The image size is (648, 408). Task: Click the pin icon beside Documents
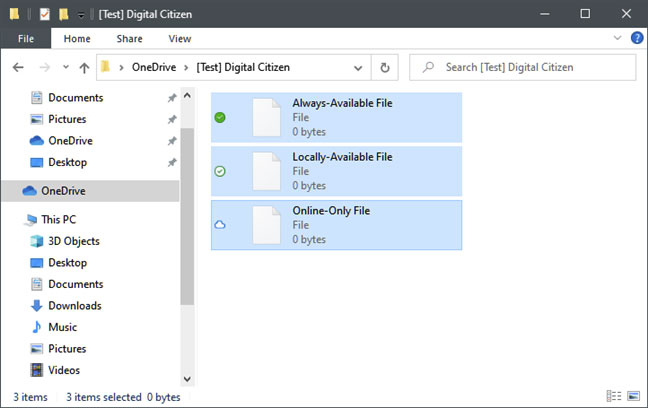pos(172,98)
